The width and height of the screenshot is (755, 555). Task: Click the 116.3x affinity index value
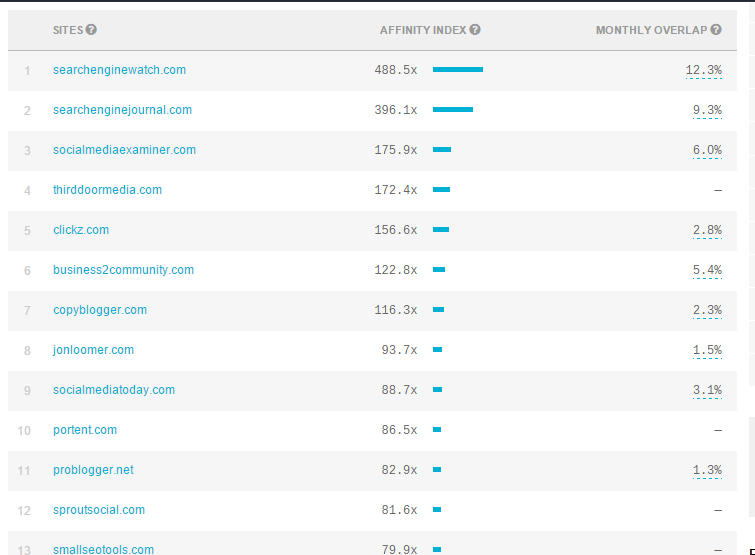coord(396,310)
